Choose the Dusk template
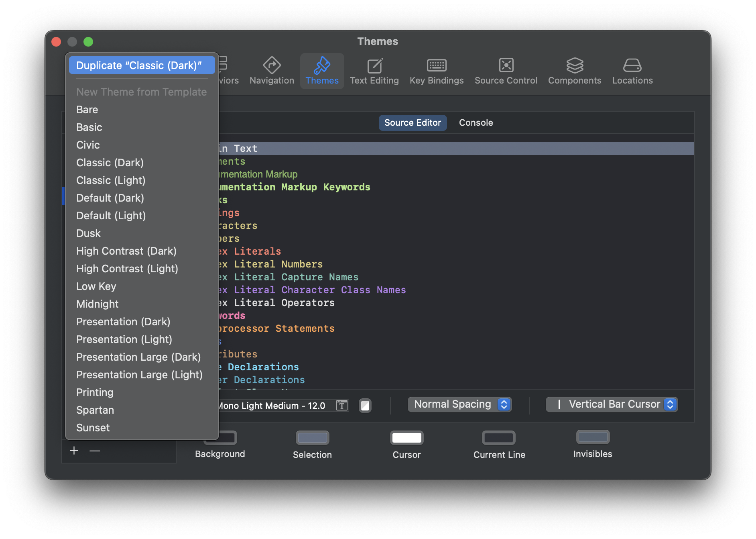Screen dimensions: 756x539 (142, 233)
